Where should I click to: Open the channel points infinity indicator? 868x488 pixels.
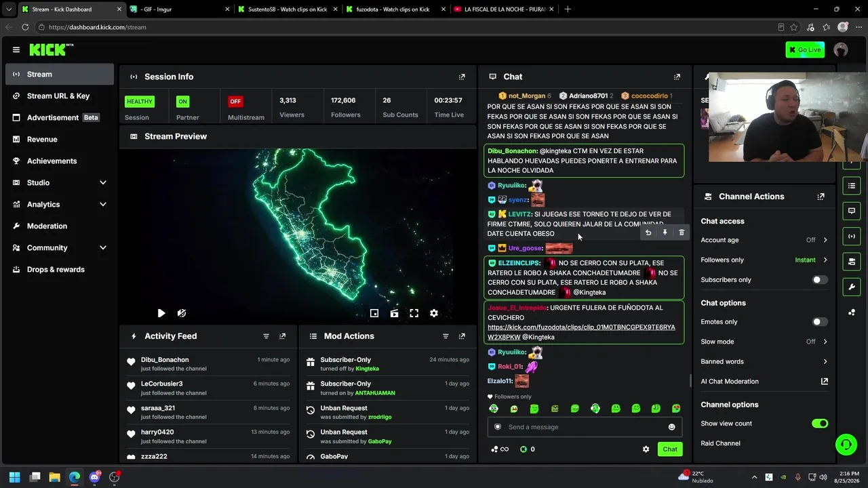coord(500,449)
